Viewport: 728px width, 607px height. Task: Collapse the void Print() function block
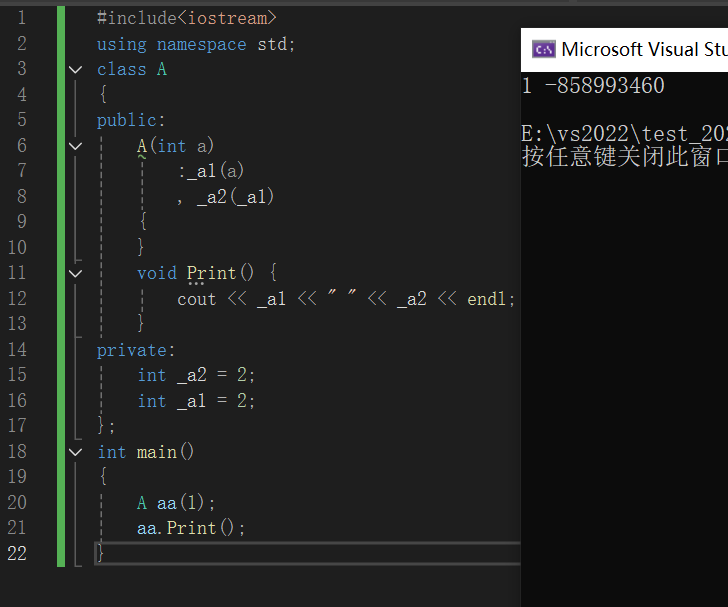pos(75,273)
